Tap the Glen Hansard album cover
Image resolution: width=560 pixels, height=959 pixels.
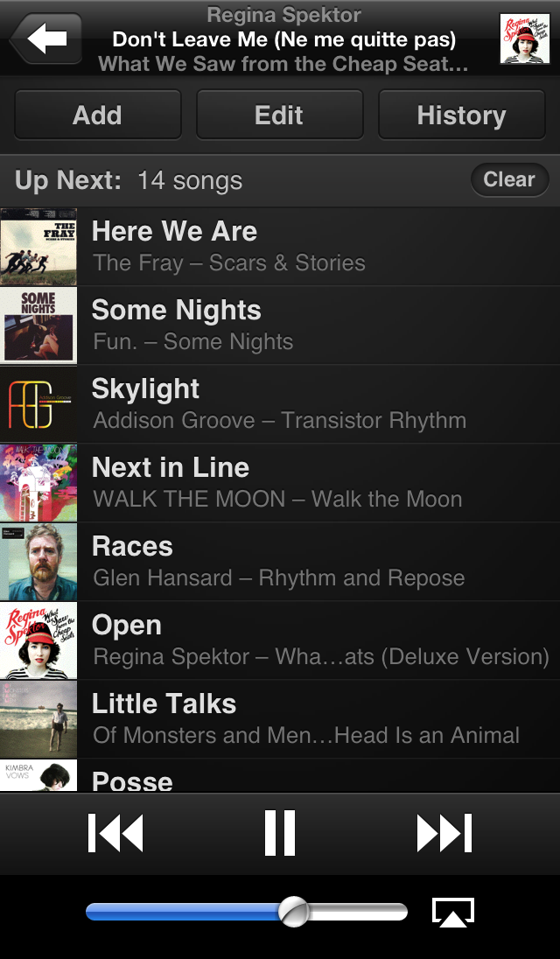click(38, 562)
